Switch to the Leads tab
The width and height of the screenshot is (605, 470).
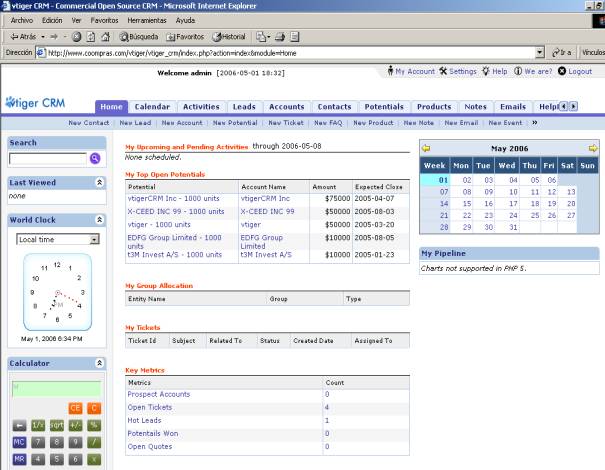(x=244, y=107)
